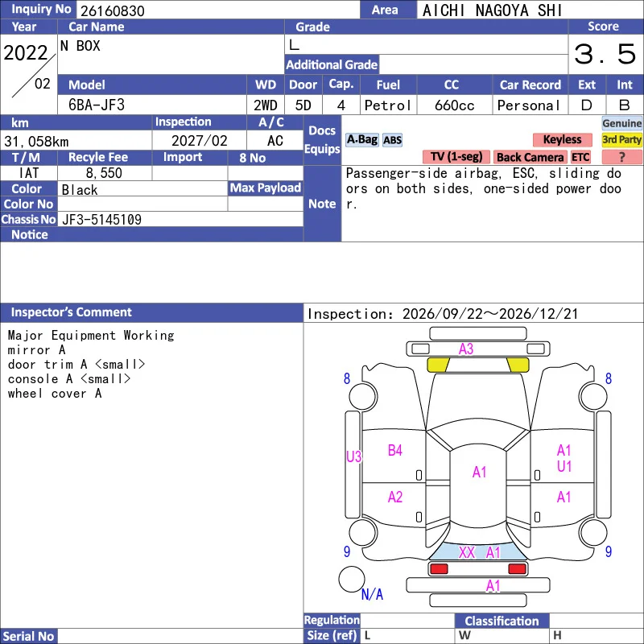This screenshot has width=644, height=644.
Task: Click the A3 mark on front bumper
Action: coord(466,349)
